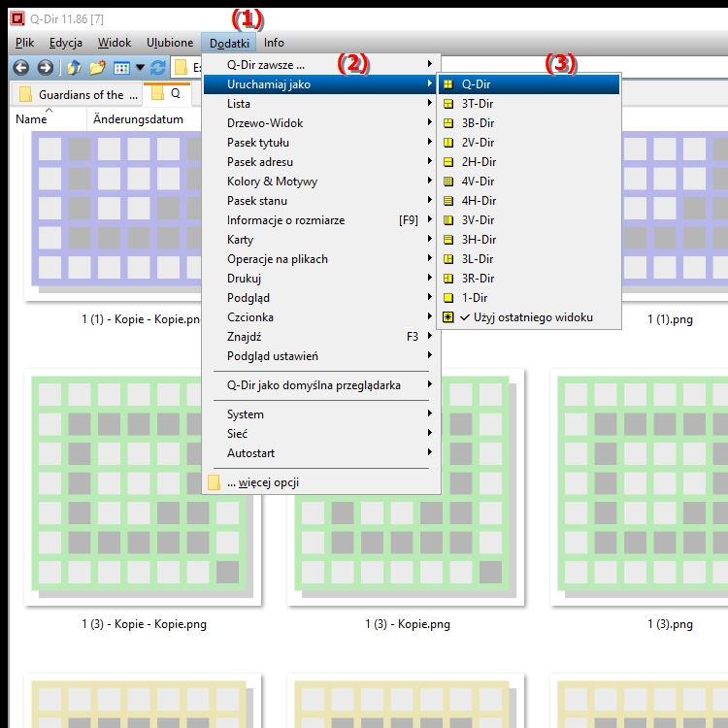Sort by Änderungsdatum column header
The image size is (728, 728).
coord(144,119)
